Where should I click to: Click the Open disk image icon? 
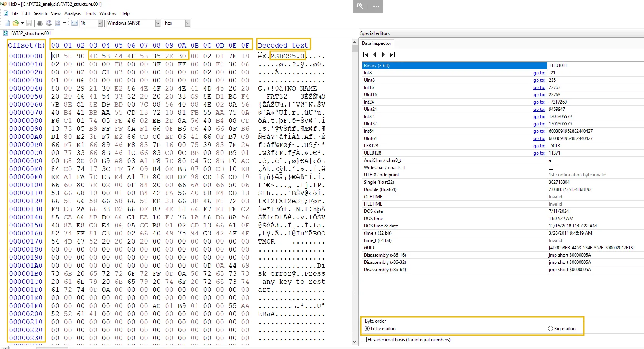58,23
